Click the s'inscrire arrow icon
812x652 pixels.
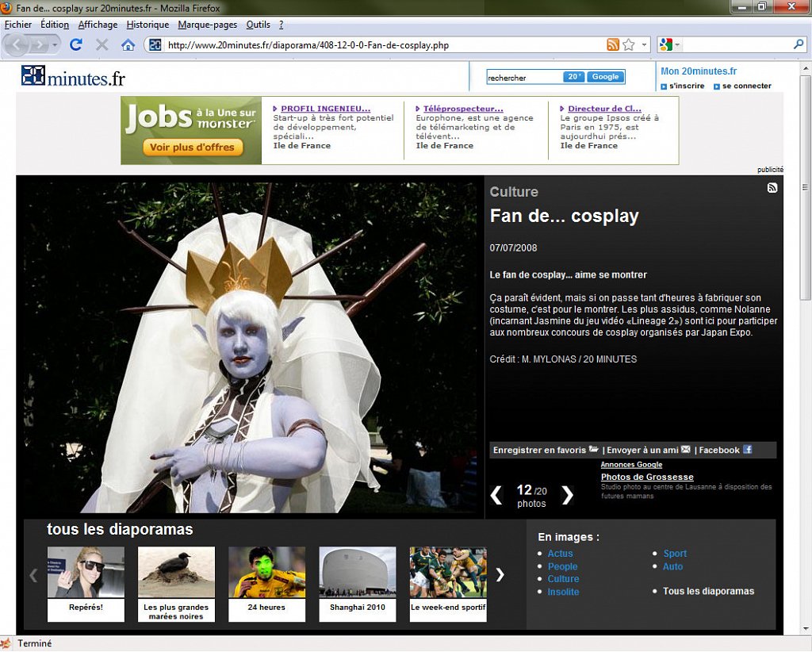(664, 86)
